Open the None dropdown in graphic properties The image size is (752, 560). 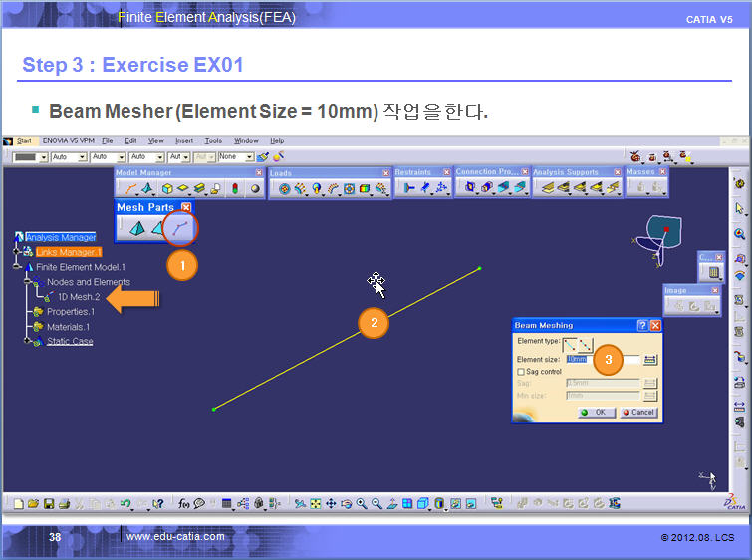[x=250, y=157]
